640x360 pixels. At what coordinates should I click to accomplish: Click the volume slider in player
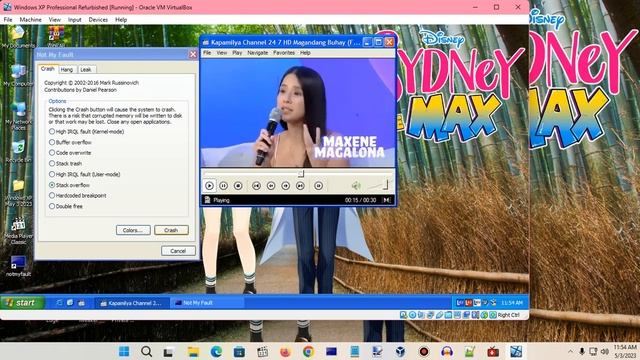tap(378, 186)
